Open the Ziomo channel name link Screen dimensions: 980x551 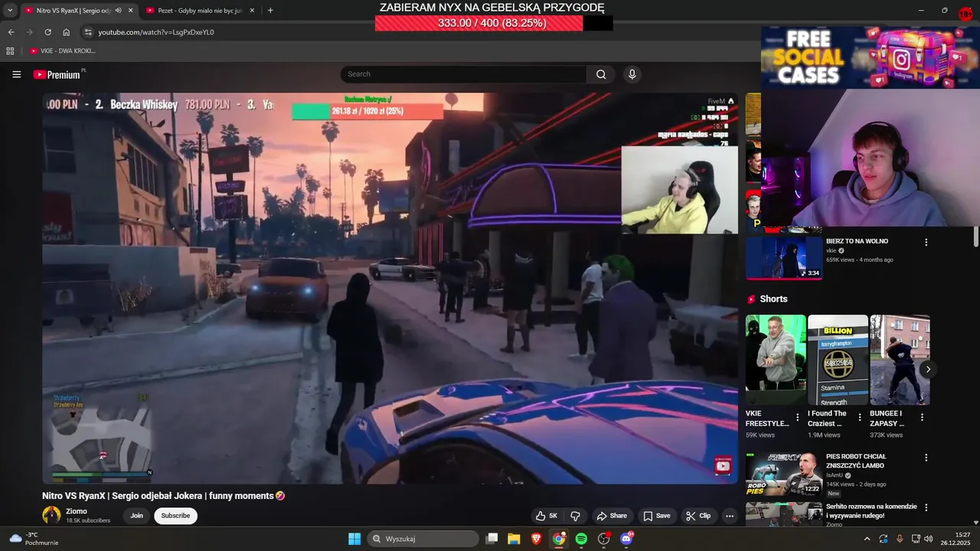77,511
